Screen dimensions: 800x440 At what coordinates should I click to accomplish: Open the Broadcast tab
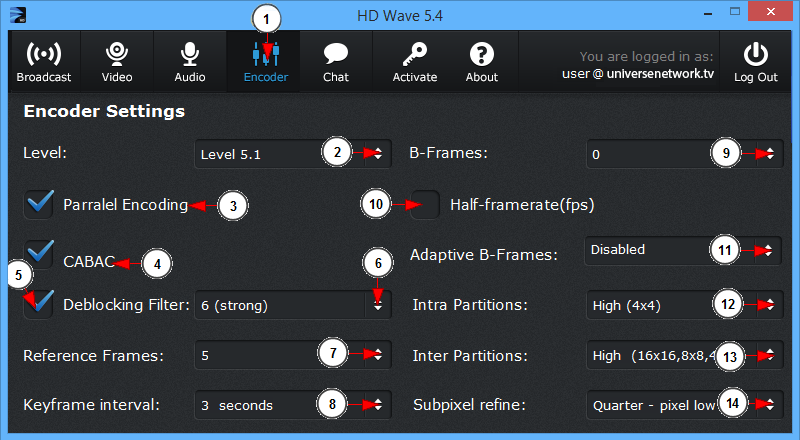(x=44, y=62)
